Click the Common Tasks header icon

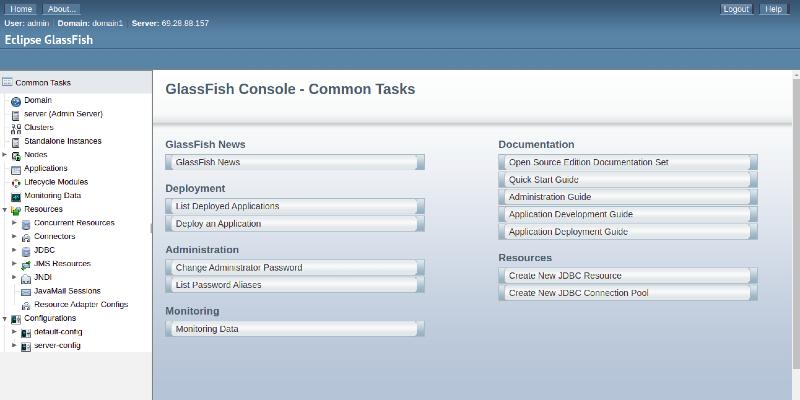[7, 82]
